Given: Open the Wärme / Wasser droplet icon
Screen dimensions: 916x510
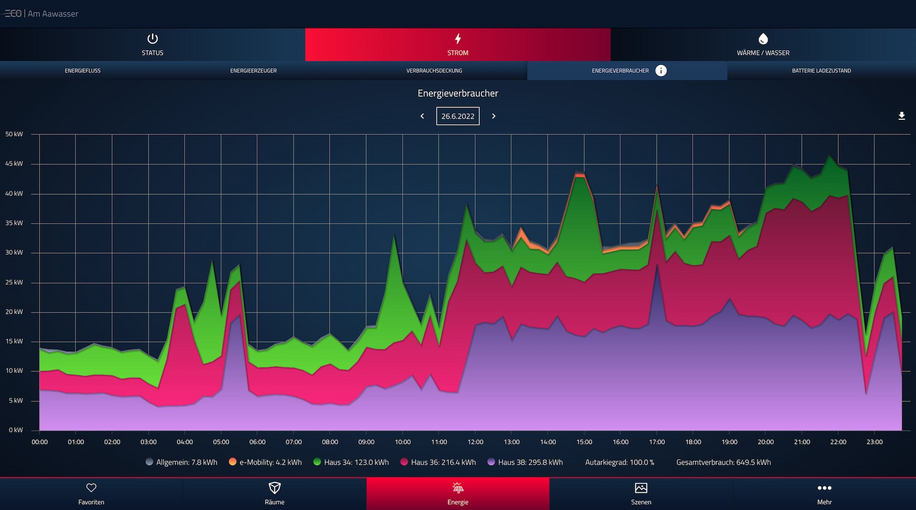Looking at the screenshot, I should click(x=763, y=38).
